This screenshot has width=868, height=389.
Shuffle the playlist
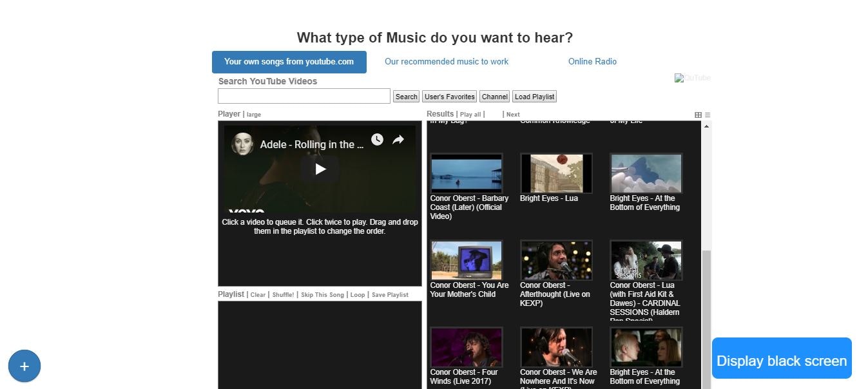pos(284,294)
